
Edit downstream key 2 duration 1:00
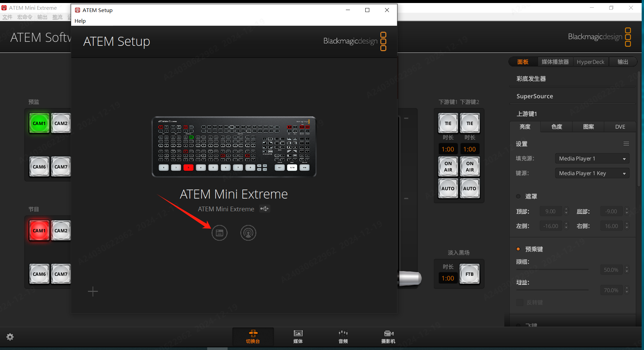pyautogui.click(x=470, y=149)
